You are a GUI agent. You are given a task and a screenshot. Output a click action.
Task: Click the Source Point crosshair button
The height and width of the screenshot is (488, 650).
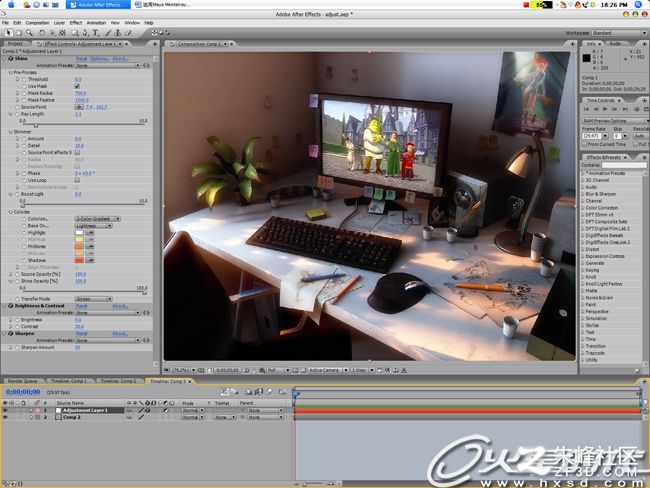(x=79, y=107)
